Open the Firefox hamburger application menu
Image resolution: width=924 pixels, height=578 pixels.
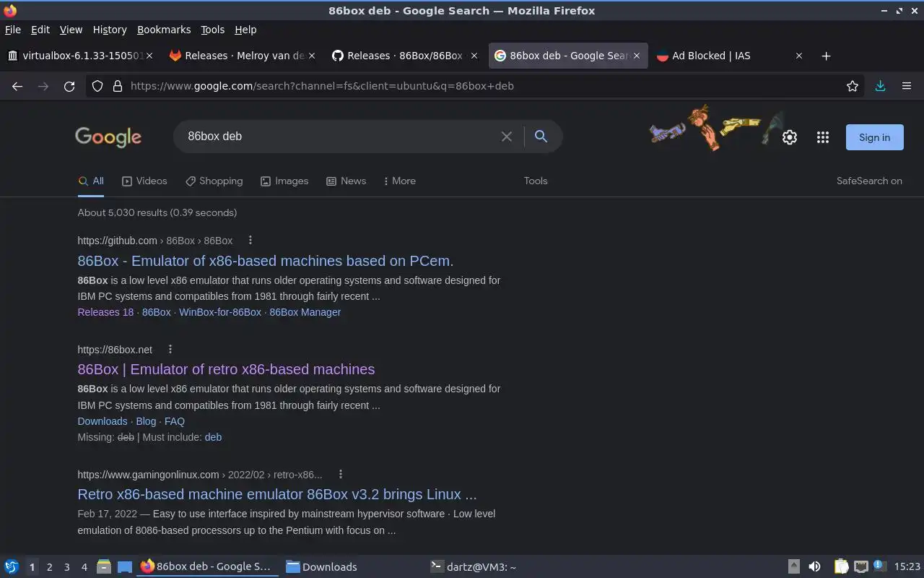click(x=907, y=86)
